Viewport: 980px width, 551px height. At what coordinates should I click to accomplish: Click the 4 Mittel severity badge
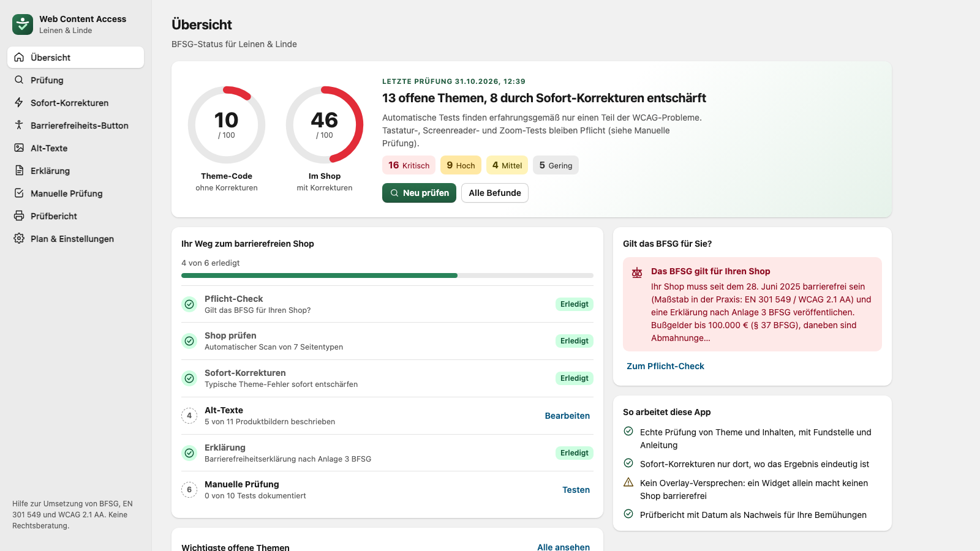[507, 165]
